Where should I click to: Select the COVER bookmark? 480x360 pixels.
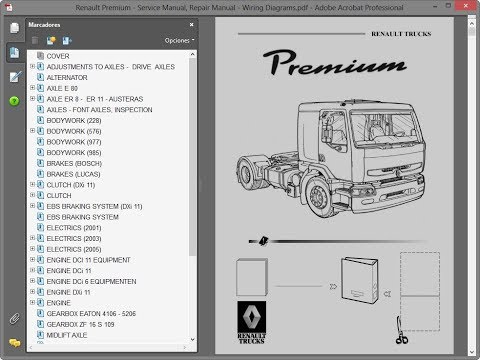coord(58,56)
